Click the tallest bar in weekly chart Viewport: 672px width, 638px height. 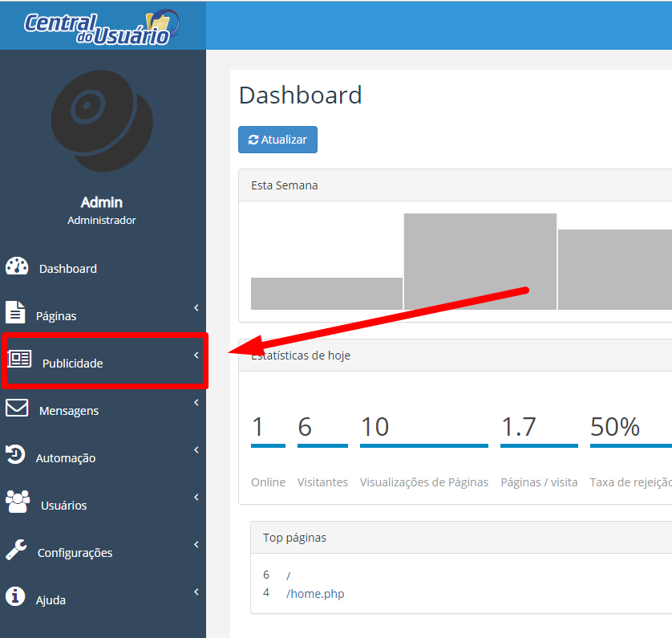pyautogui.click(x=480, y=261)
